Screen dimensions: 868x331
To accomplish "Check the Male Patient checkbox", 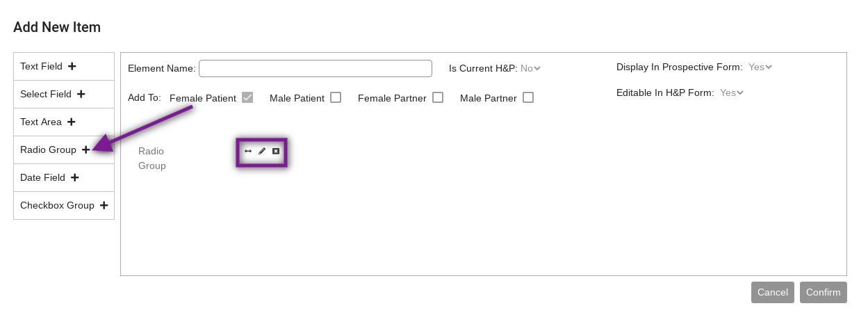I will click(336, 97).
